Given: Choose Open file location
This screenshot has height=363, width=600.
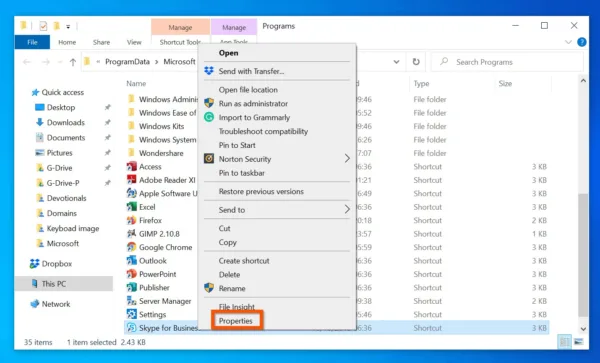Looking at the screenshot, I should point(248,90).
